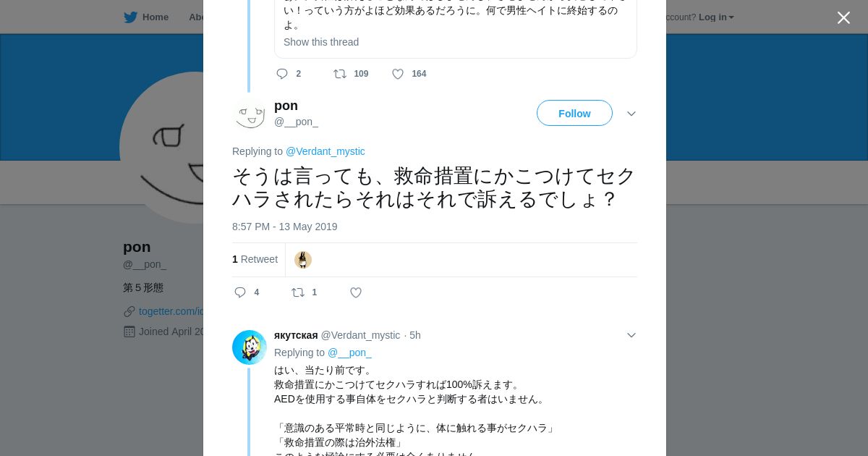Retweet the parent tweet with 109 retweets
Screen dimensions: 868x456
340,74
